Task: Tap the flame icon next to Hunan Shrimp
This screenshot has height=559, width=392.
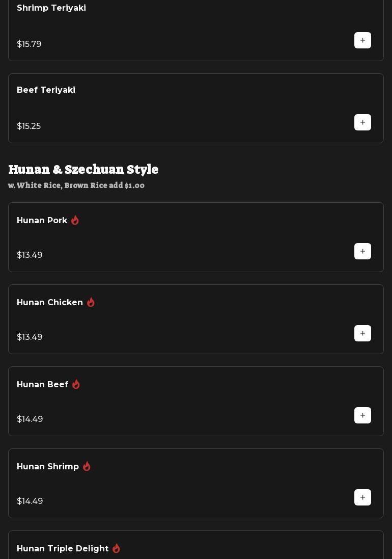Action: click(87, 466)
